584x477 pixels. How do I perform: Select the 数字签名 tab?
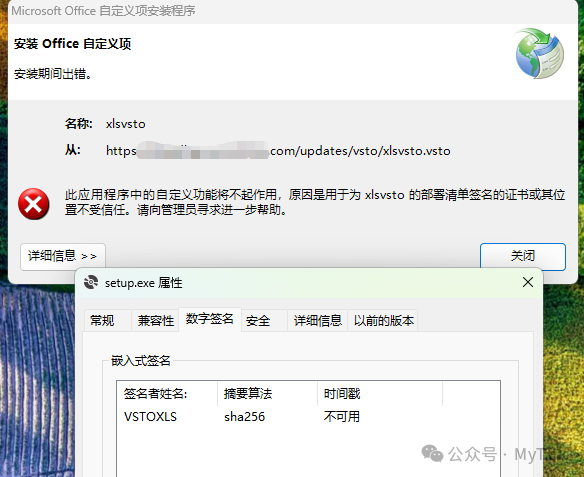[210, 319]
